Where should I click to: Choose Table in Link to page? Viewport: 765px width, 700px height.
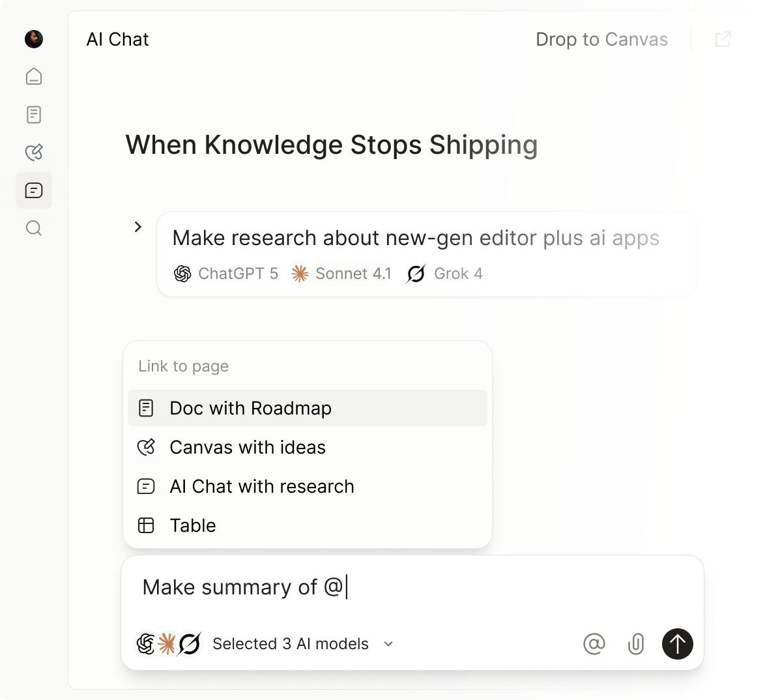coord(308,525)
